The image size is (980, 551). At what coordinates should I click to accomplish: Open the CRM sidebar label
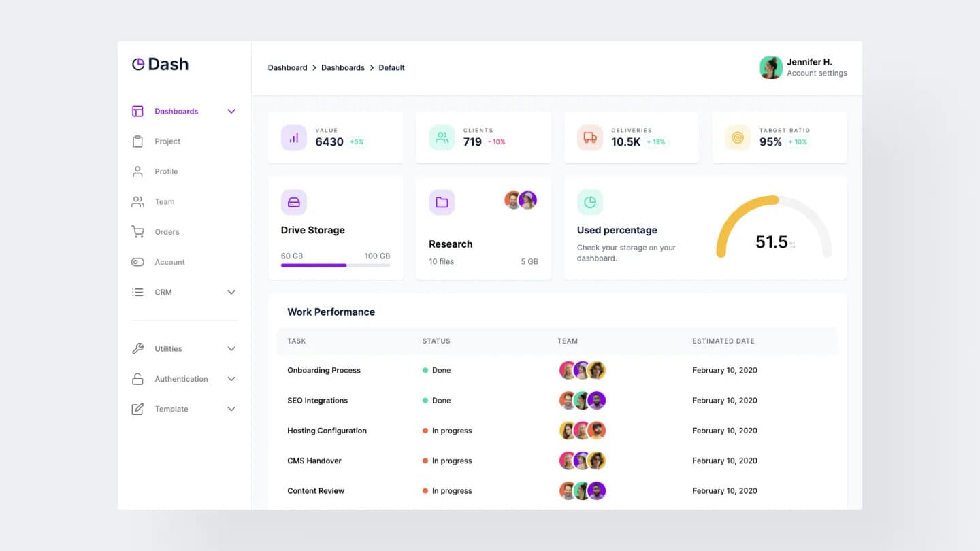tap(163, 292)
